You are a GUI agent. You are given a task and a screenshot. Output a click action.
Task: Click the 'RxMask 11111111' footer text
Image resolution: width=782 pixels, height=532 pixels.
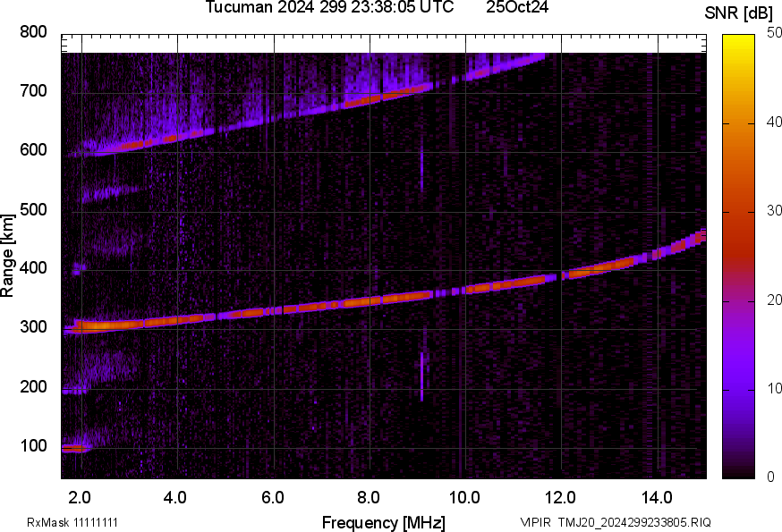(72, 522)
